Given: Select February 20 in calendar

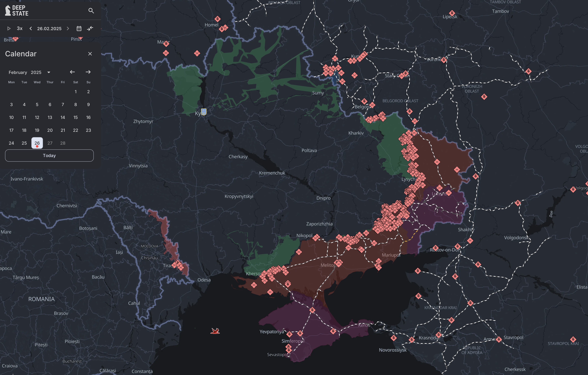Looking at the screenshot, I should pyautogui.click(x=50, y=130).
